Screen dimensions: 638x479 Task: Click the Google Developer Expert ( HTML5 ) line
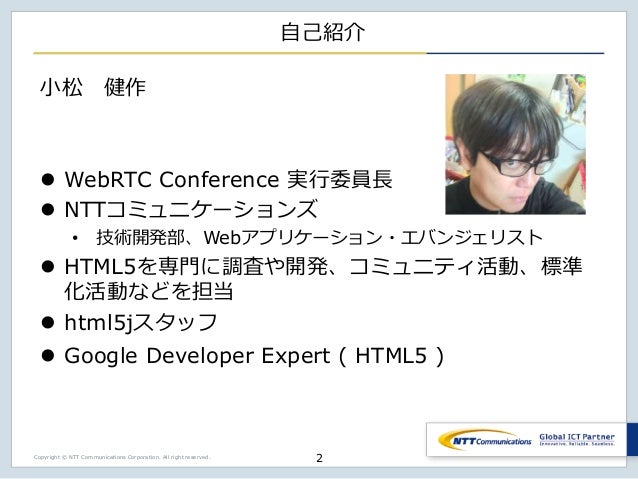254,356
